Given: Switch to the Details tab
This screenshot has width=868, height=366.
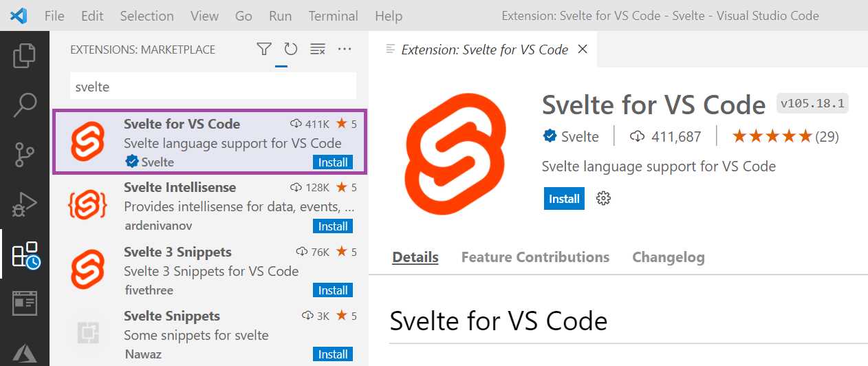Looking at the screenshot, I should click(415, 257).
